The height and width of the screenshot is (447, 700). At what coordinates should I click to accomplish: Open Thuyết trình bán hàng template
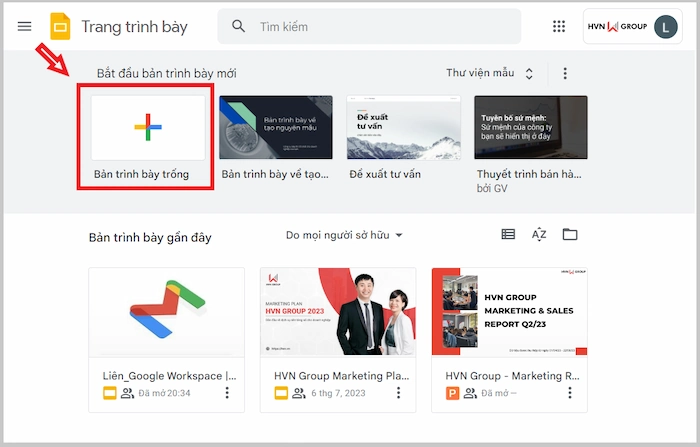pos(531,127)
